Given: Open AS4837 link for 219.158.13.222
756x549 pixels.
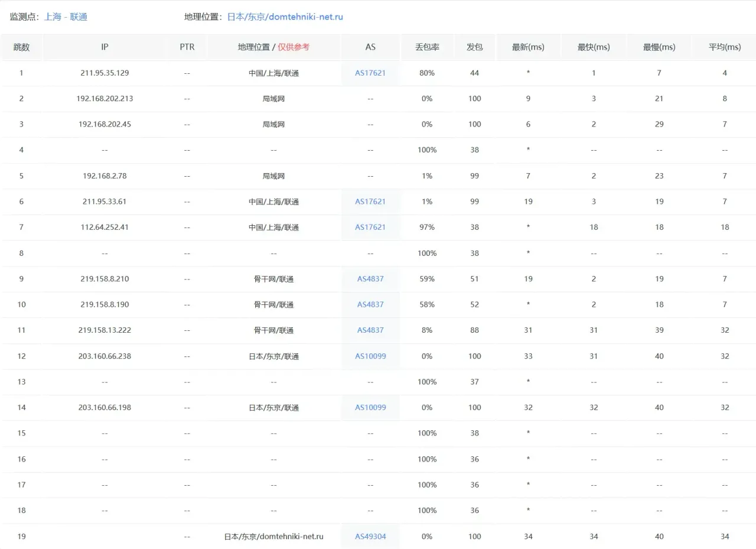Looking at the screenshot, I should 370,330.
